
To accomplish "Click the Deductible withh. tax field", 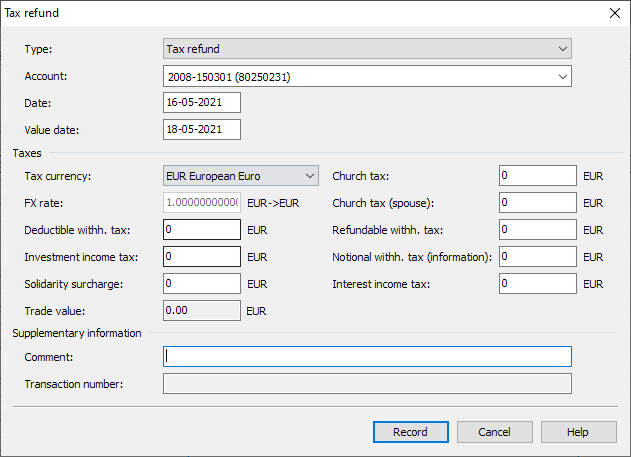I will coord(201,230).
